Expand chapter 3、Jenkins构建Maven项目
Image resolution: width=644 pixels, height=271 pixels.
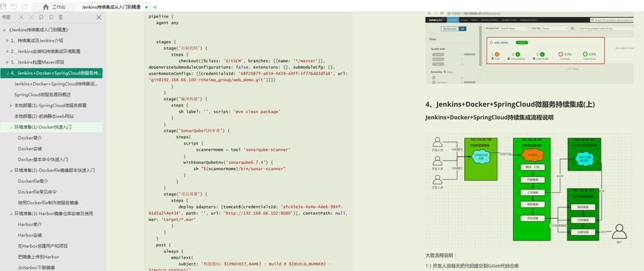pyautogui.click(x=7, y=62)
